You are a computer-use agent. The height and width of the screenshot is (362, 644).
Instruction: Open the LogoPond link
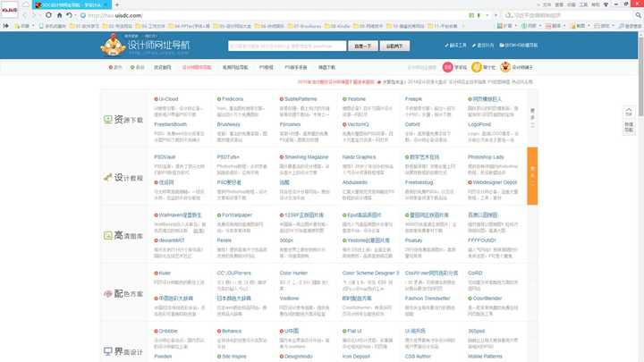pyautogui.click(x=479, y=124)
